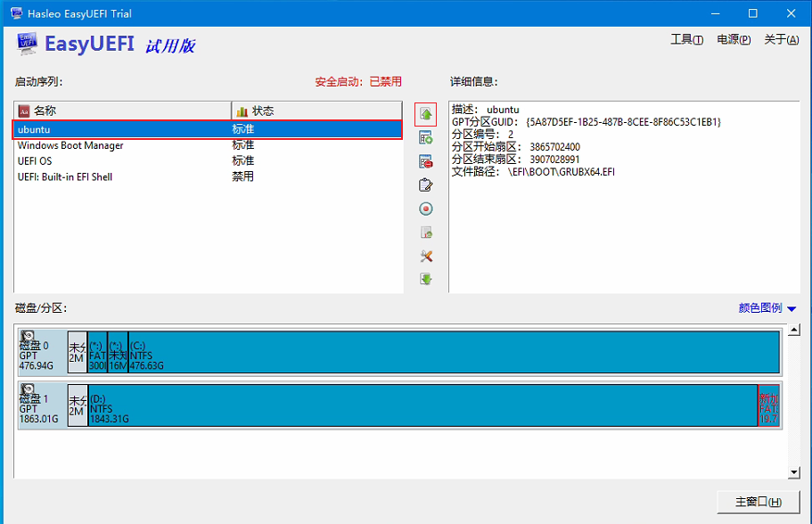Open the 工具(T) menu
The image size is (812, 524).
point(686,39)
